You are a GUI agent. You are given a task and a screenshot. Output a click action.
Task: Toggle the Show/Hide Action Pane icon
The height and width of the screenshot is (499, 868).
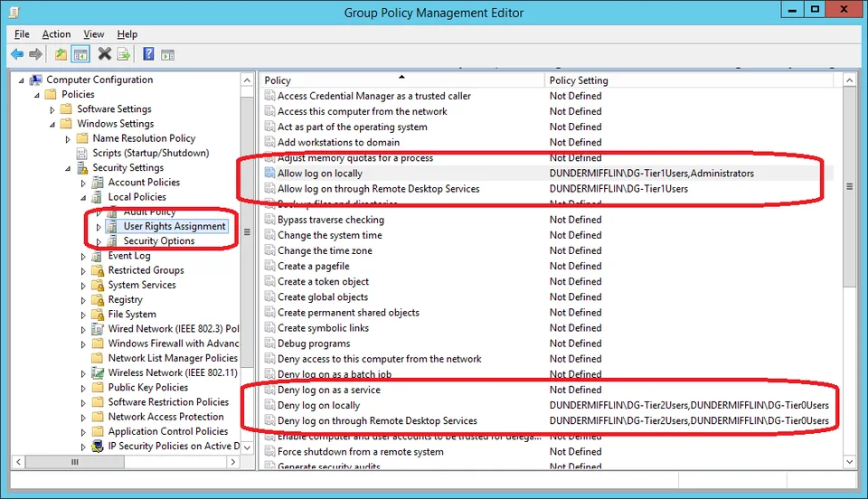pyautogui.click(x=168, y=54)
